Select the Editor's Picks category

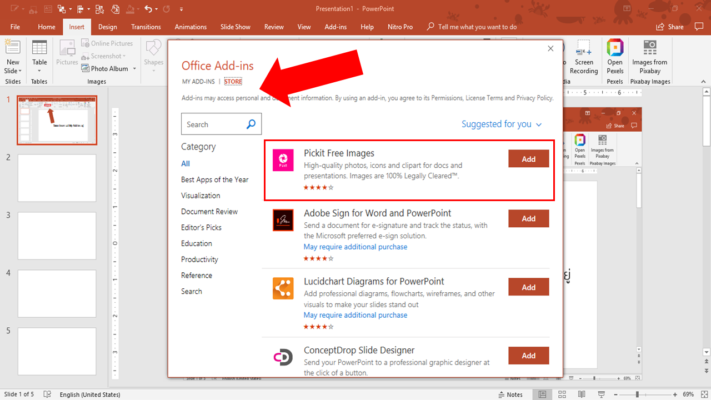(x=201, y=227)
